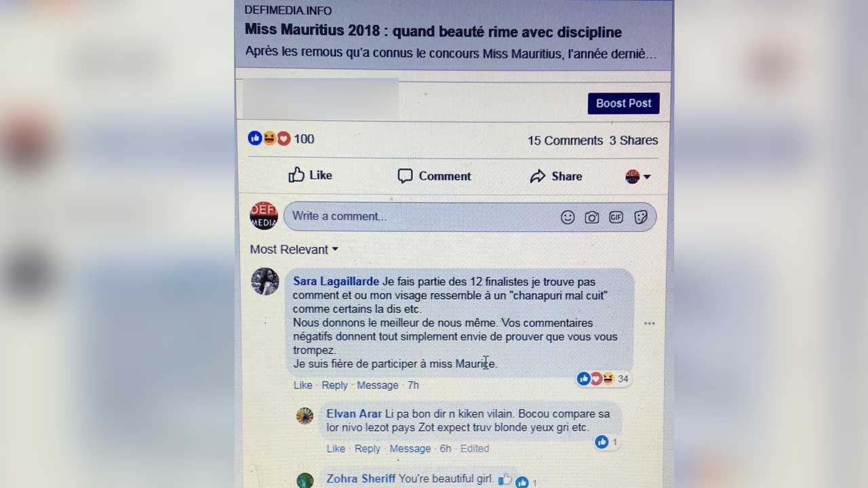Open the article headline Miss Mauritius 2018
The image size is (868, 488).
click(x=433, y=32)
